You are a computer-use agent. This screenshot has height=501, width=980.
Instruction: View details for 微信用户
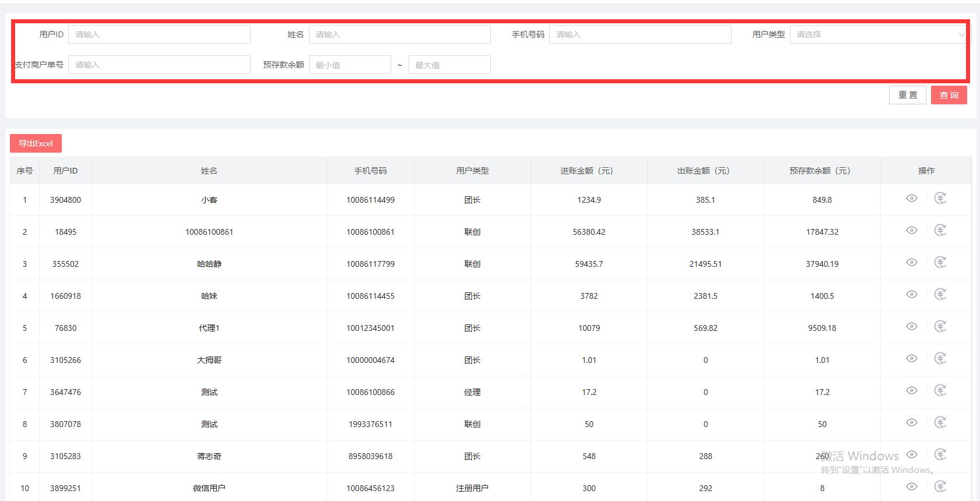pos(912,486)
